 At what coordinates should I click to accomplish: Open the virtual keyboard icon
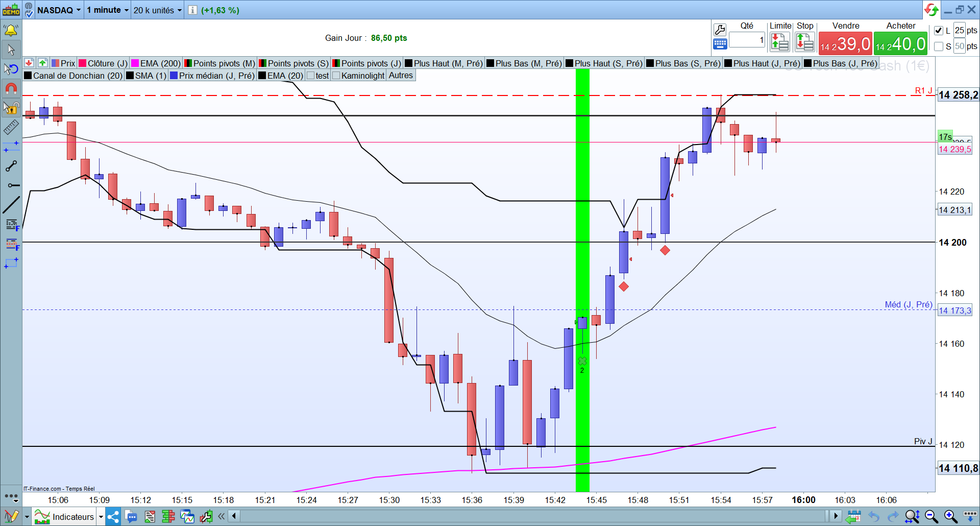click(x=720, y=44)
